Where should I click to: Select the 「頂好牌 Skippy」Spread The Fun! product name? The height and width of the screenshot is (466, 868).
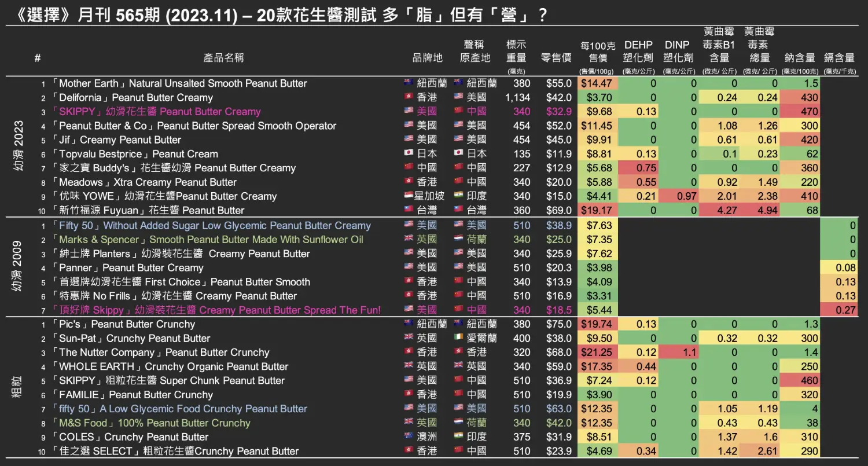(x=216, y=310)
